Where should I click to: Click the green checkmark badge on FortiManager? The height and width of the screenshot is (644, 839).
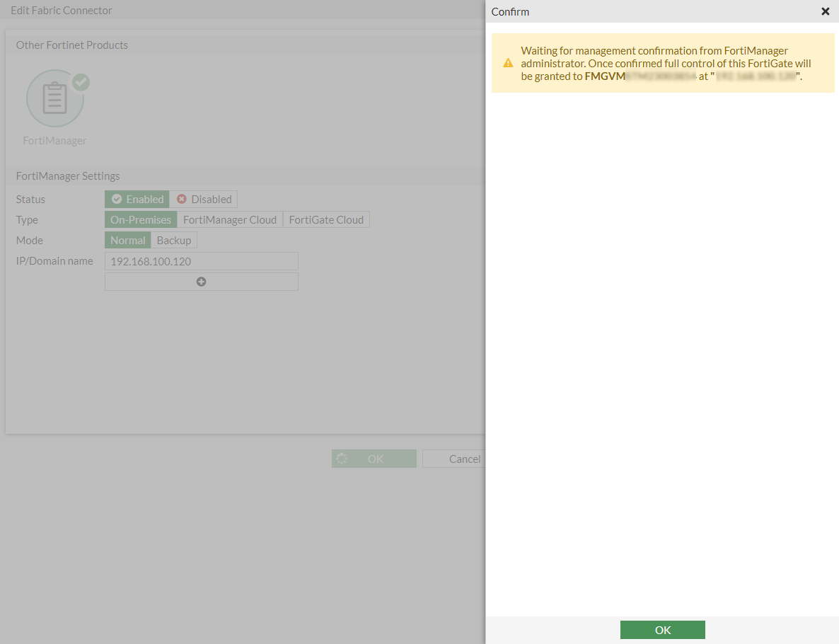[81, 82]
